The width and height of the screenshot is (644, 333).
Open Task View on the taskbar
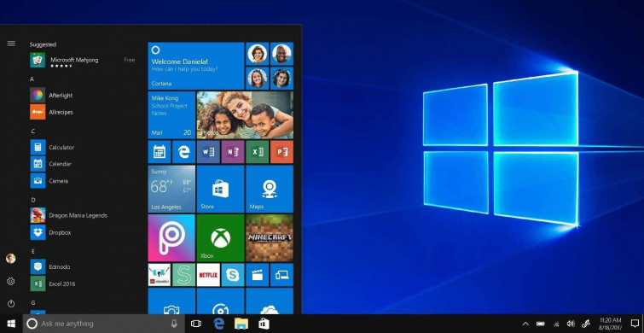(x=196, y=324)
